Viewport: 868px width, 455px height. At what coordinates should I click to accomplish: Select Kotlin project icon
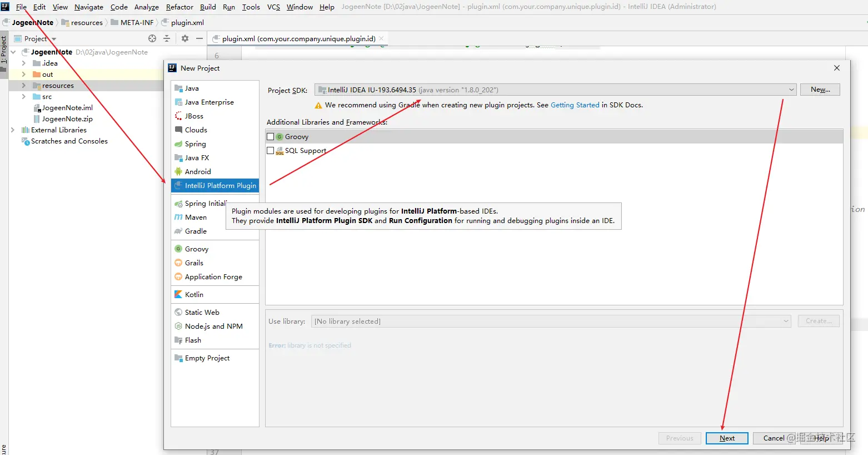click(x=178, y=295)
